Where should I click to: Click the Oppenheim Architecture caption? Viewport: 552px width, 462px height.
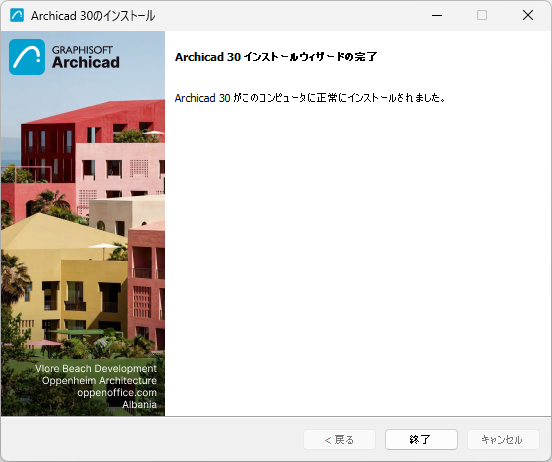tap(99, 380)
